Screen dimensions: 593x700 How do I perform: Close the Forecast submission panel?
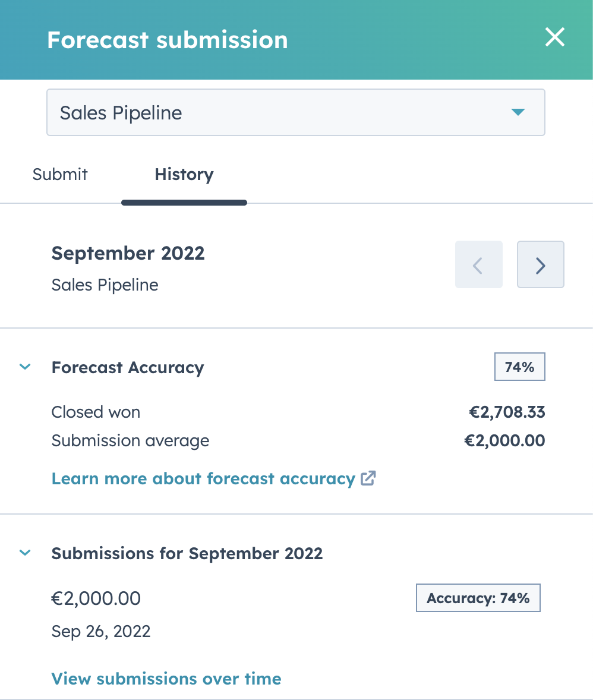click(x=555, y=38)
